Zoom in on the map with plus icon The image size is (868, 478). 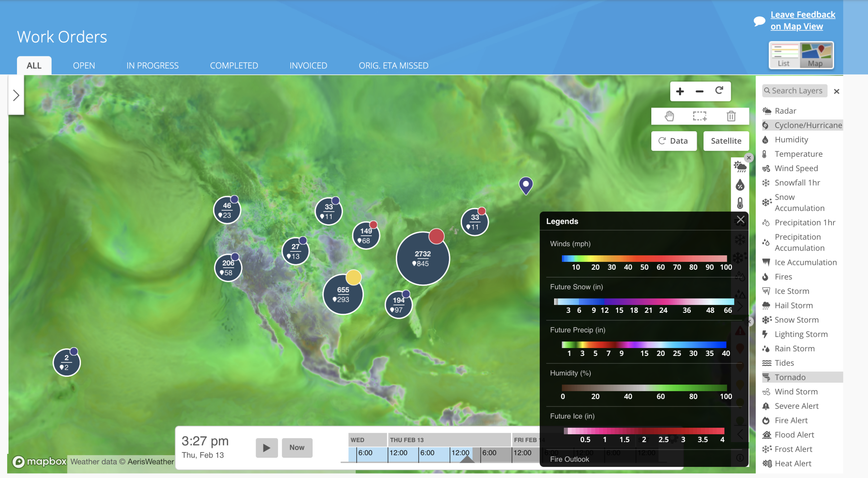coord(679,91)
